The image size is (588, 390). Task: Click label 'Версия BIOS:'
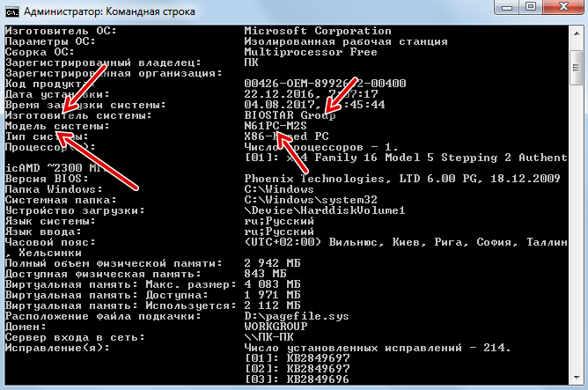coord(47,179)
